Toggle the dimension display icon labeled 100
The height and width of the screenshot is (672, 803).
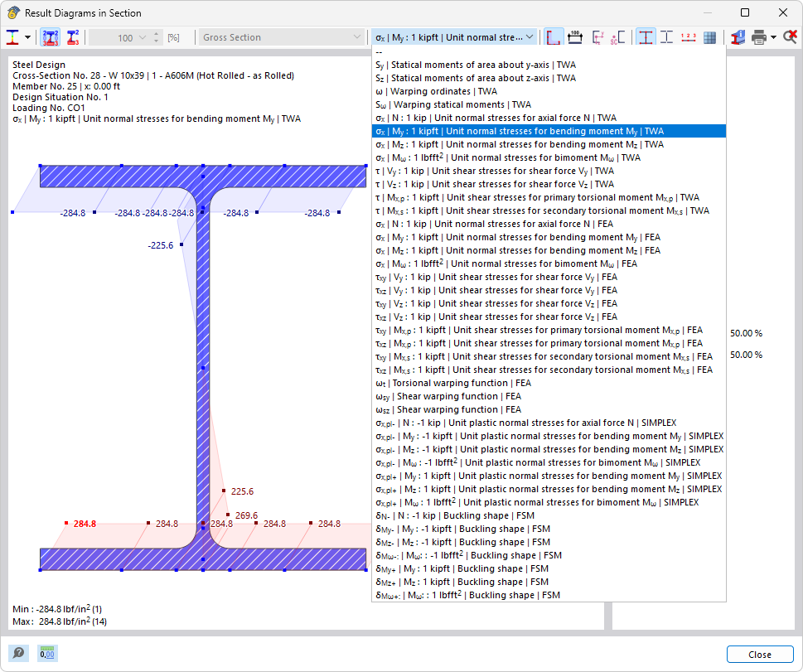[575, 37]
